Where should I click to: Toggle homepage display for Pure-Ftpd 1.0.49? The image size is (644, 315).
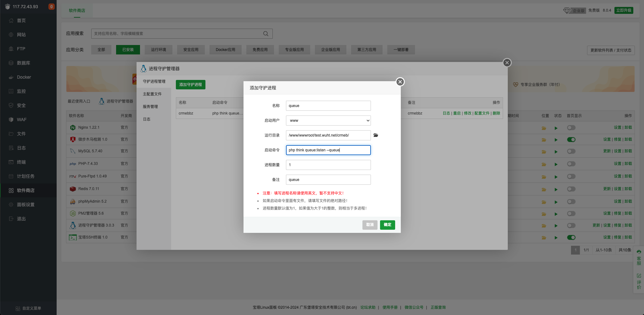[x=571, y=177]
